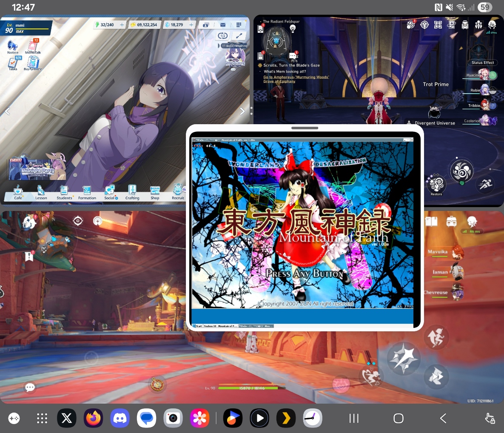The width and height of the screenshot is (504, 433).
Task: Switch to Mavuika in Genshin party
Action: [x=446, y=252]
